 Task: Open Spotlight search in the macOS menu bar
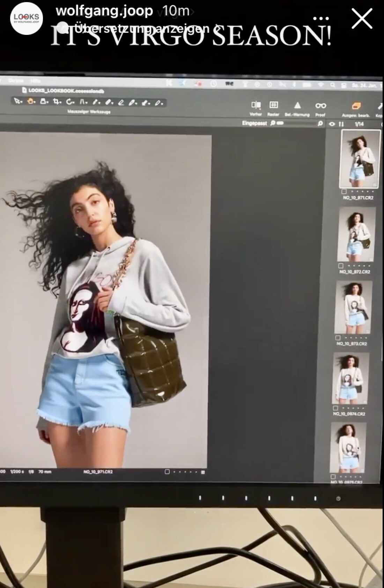tap(333, 85)
